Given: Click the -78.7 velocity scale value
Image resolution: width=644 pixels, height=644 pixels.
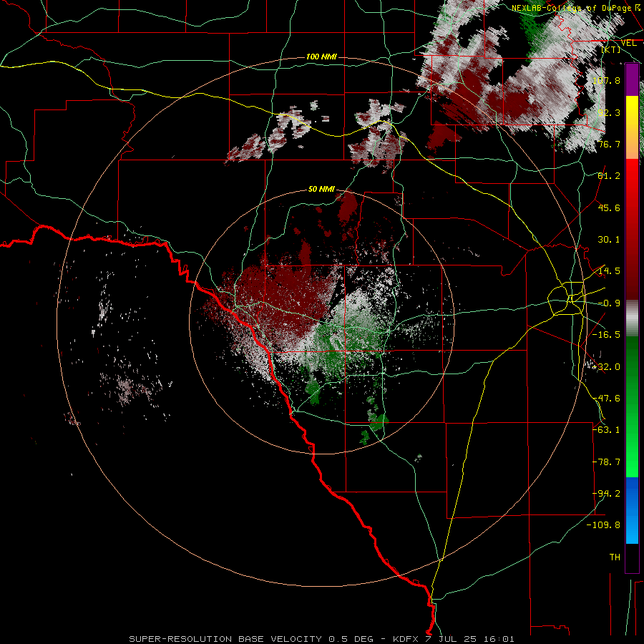Looking at the screenshot, I should [606, 462].
